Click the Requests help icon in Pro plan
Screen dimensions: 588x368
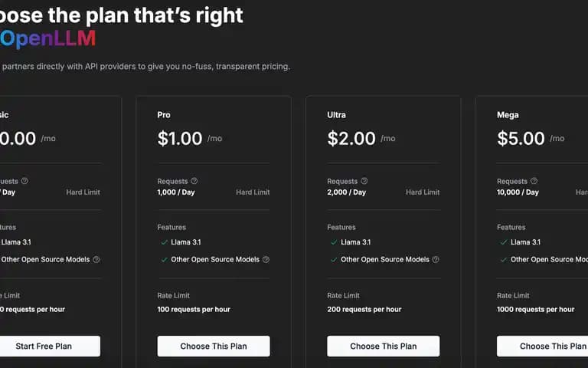pos(194,181)
